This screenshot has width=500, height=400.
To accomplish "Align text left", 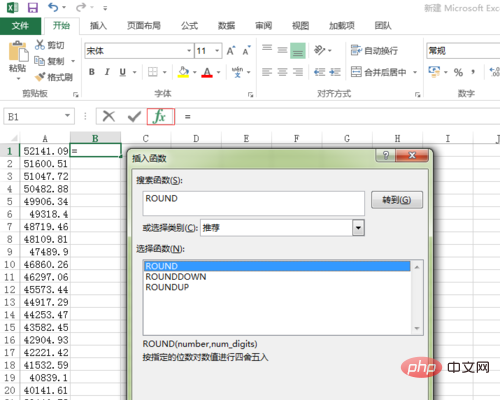I will (x=267, y=72).
